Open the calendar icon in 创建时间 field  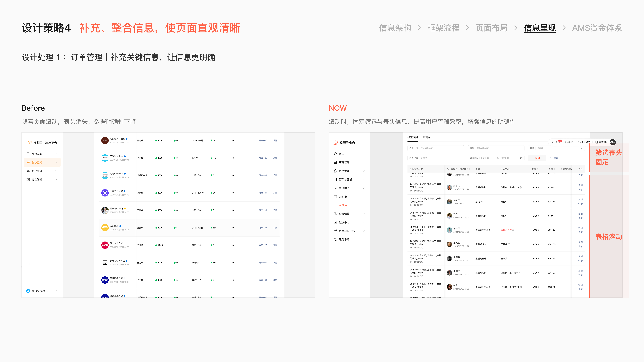(521, 158)
